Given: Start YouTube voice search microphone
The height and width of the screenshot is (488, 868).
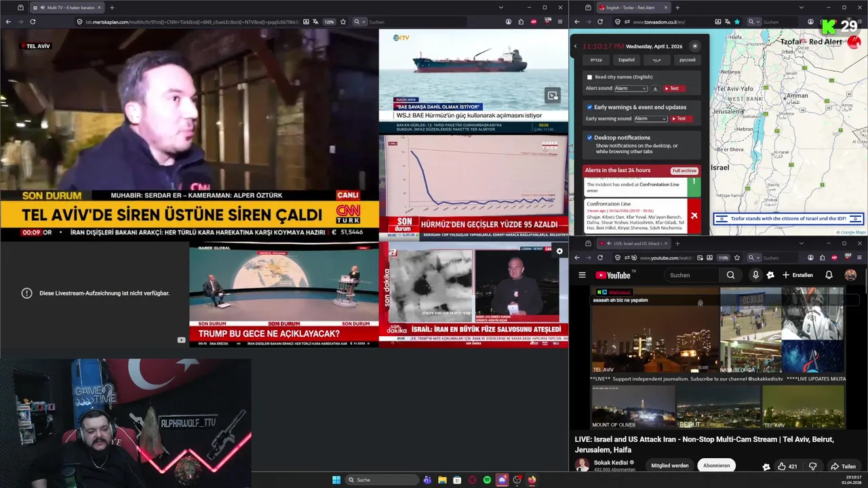Looking at the screenshot, I should [755, 275].
